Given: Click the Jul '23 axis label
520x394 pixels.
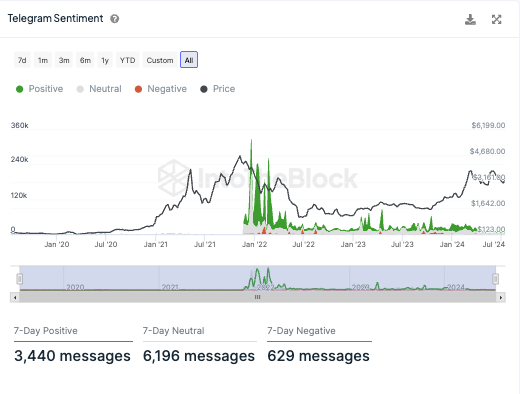Looking at the screenshot, I should (x=402, y=245).
